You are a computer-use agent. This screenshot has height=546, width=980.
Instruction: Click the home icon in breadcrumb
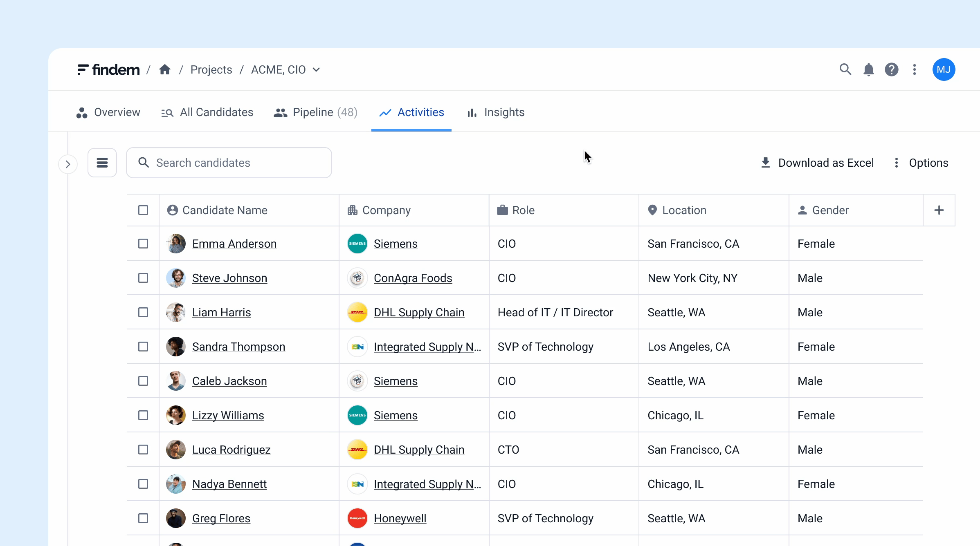tap(165, 69)
